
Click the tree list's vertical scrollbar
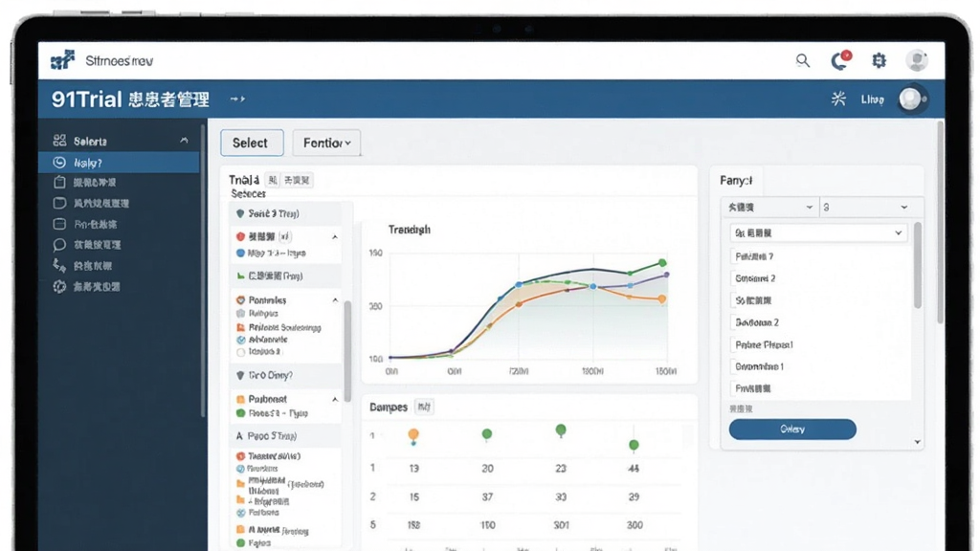(x=347, y=351)
